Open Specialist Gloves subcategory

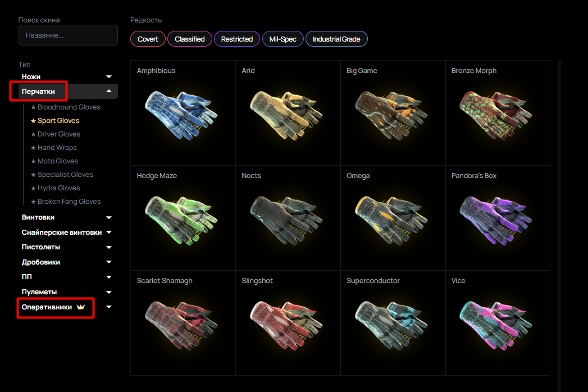click(x=62, y=175)
